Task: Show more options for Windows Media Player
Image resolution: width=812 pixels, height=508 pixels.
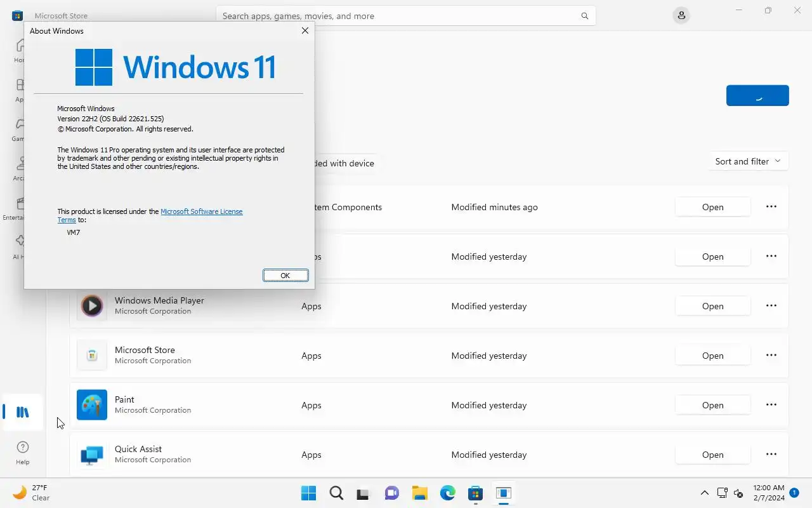Action: coord(771,305)
